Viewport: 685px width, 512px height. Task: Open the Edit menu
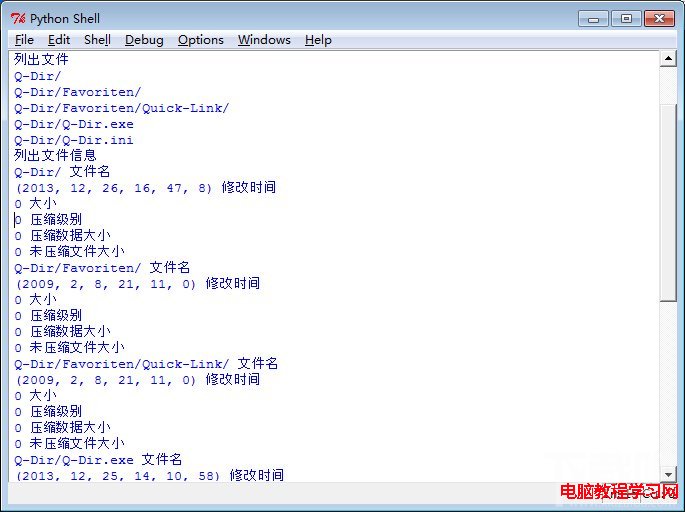[59, 40]
